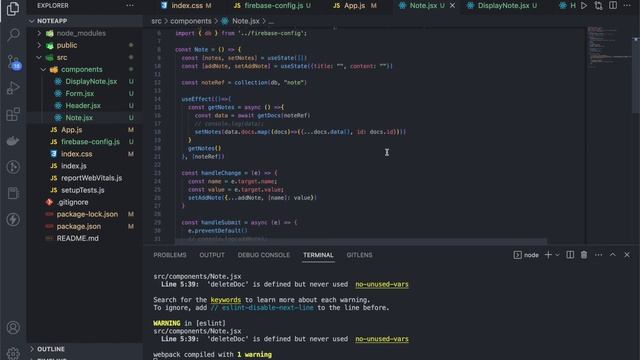Open package-lock.json in the explorer
Screen dimensions: 640x360
(85, 214)
